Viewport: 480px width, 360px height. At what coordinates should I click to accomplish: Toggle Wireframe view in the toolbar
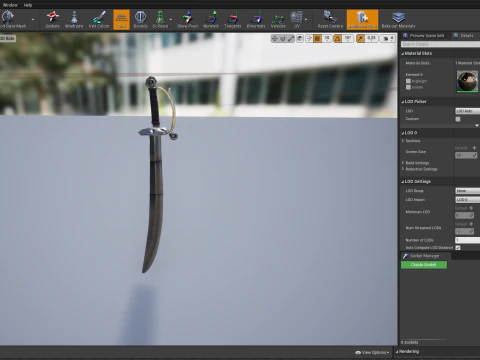point(74,19)
